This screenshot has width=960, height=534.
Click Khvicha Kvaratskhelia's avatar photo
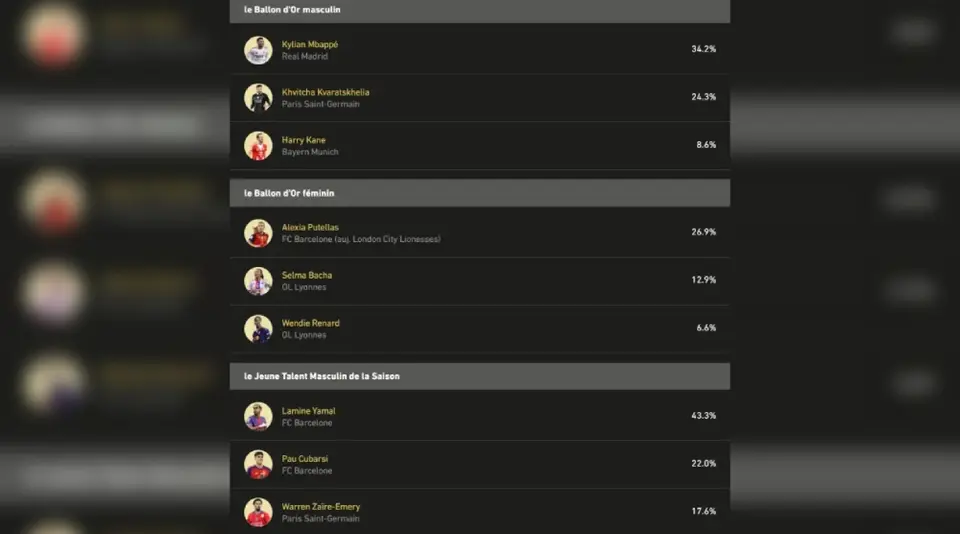tap(258, 98)
